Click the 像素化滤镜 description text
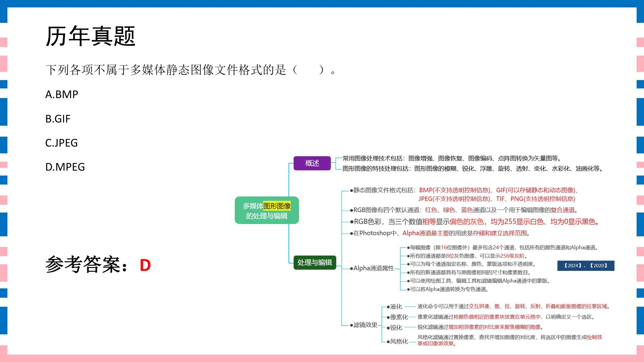Viewport: 644px width, 362px height. pos(506,317)
